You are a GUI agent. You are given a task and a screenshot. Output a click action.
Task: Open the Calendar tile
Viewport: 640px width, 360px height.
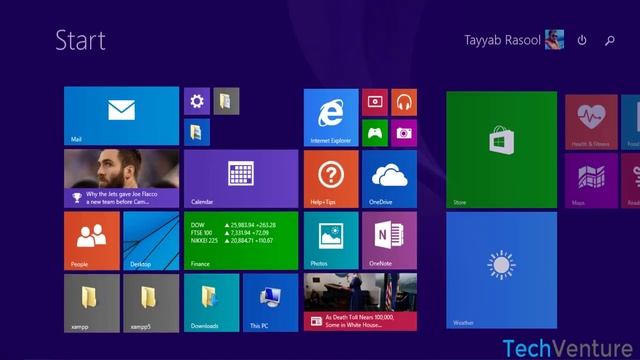241,179
